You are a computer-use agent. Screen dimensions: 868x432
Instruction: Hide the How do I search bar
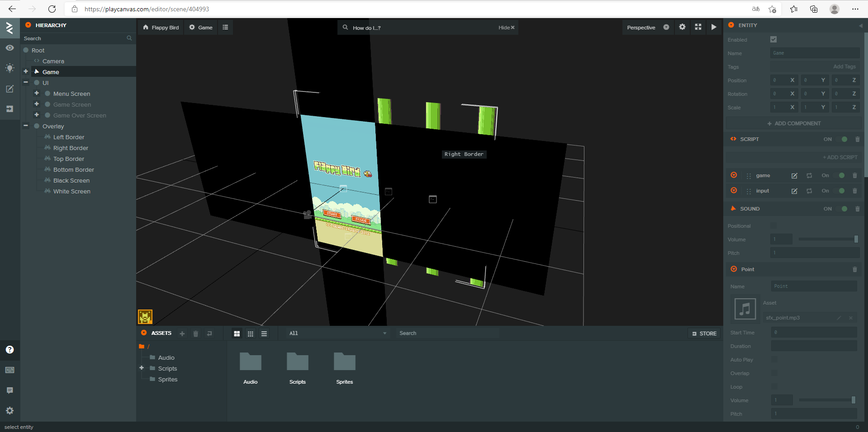click(x=506, y=28)
